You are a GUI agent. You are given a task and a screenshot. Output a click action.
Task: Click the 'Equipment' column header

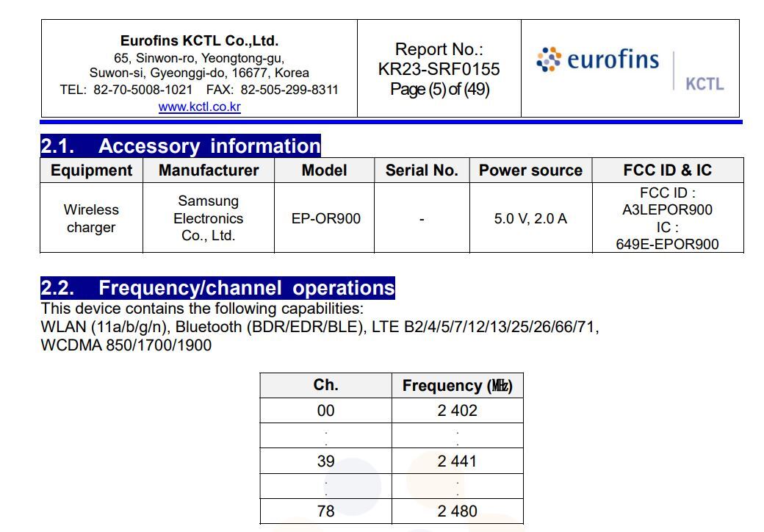[92, 170]
